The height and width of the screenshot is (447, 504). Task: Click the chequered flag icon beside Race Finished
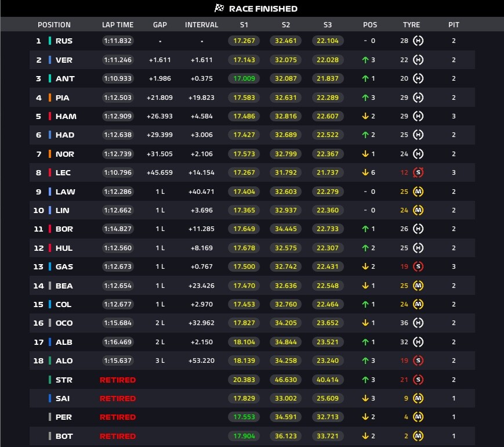pos(219,8)
